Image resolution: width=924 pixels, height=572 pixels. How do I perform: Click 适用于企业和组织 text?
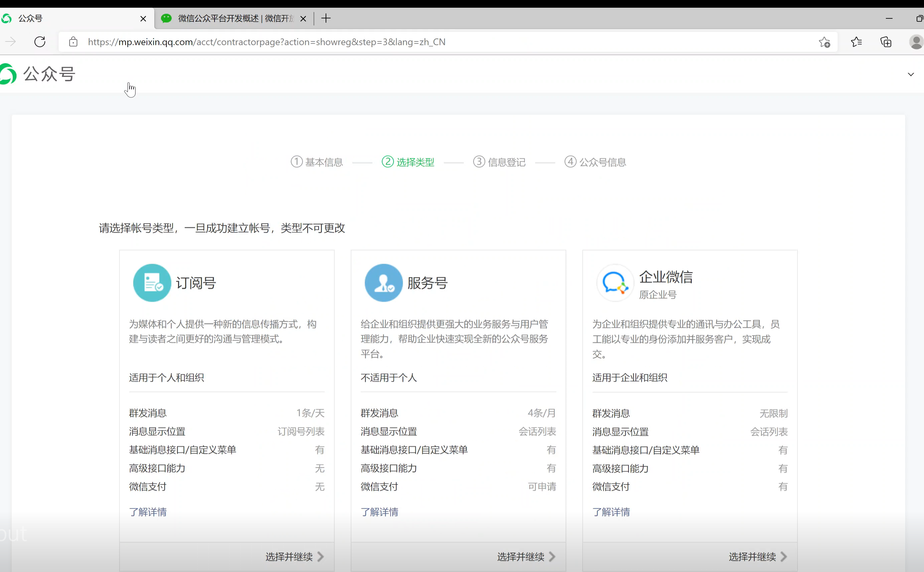point(629,378)
